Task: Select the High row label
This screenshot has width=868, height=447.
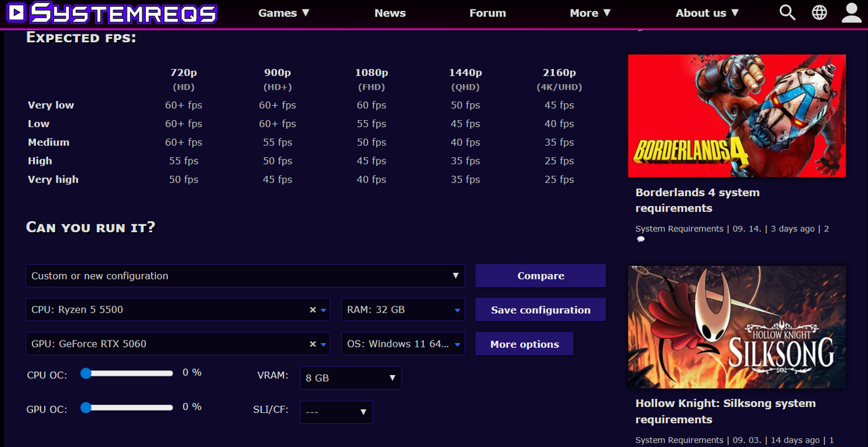Action: (40, 161)
